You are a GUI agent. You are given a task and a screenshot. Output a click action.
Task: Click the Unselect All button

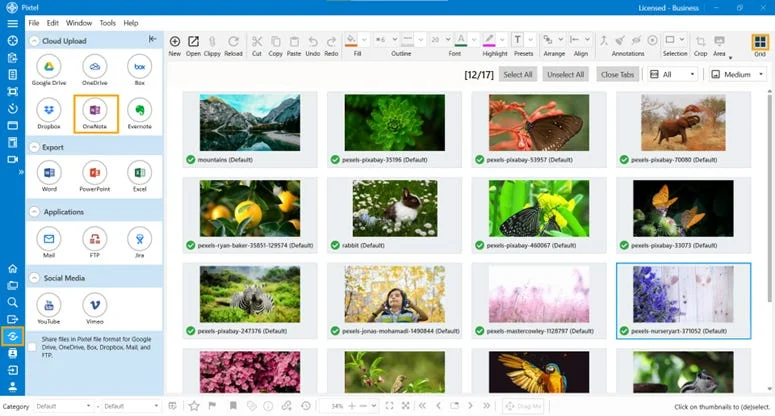(x=565, y=75)
